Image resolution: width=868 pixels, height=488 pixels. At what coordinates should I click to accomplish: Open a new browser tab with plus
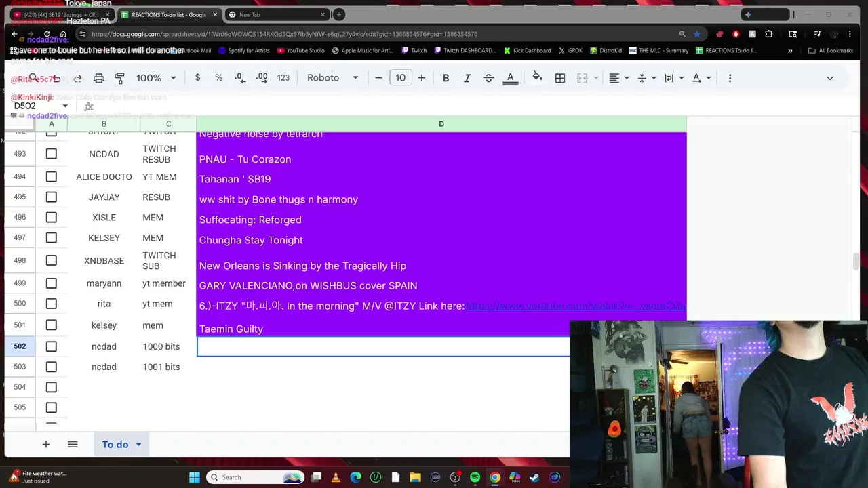coord(338,14)
